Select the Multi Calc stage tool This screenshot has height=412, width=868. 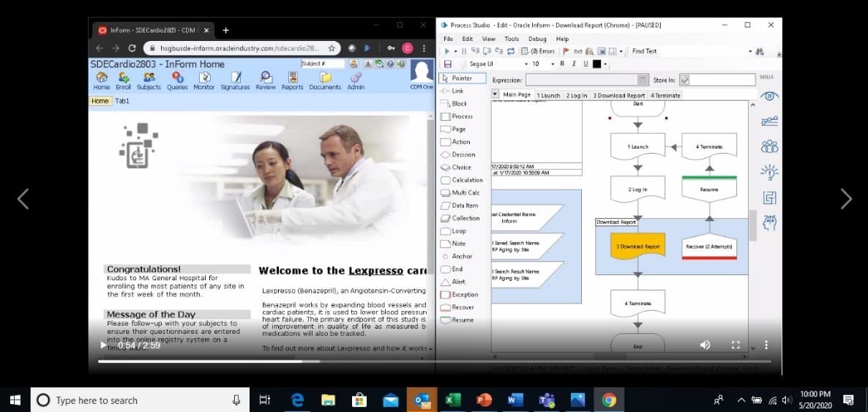[x=460, y=192]
